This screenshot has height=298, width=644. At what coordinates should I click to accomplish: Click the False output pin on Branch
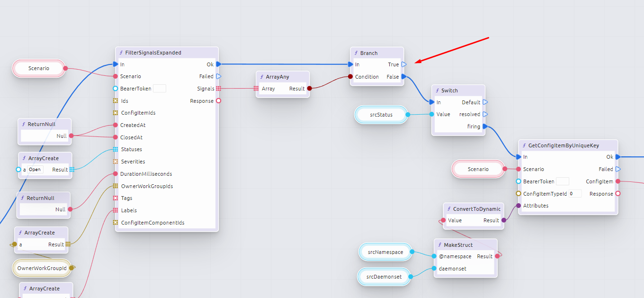[404, 77]
